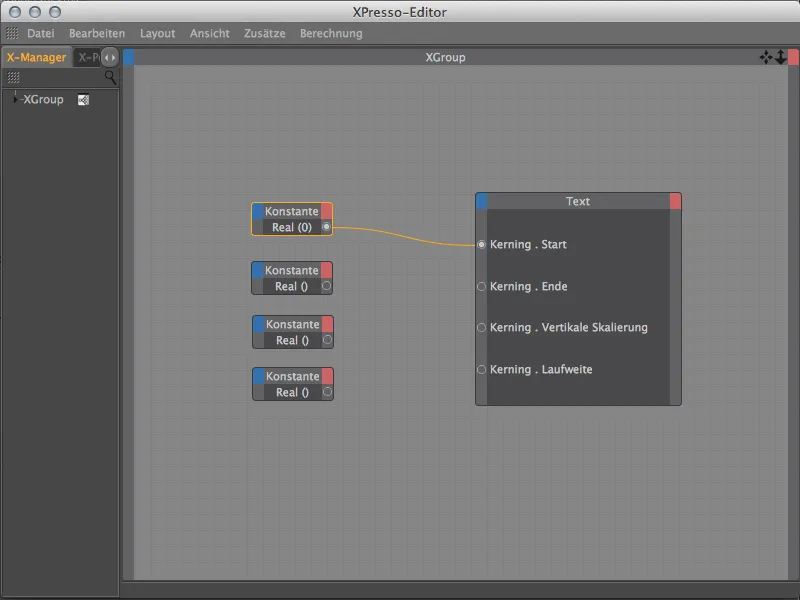Select the XGroup title bar

coord(445,57)
